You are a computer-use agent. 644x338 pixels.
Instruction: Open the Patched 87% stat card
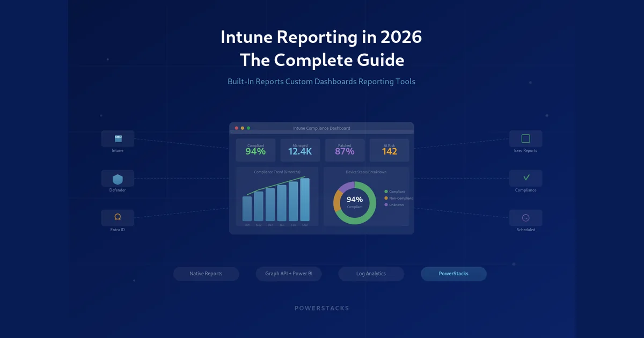point(345,150)
